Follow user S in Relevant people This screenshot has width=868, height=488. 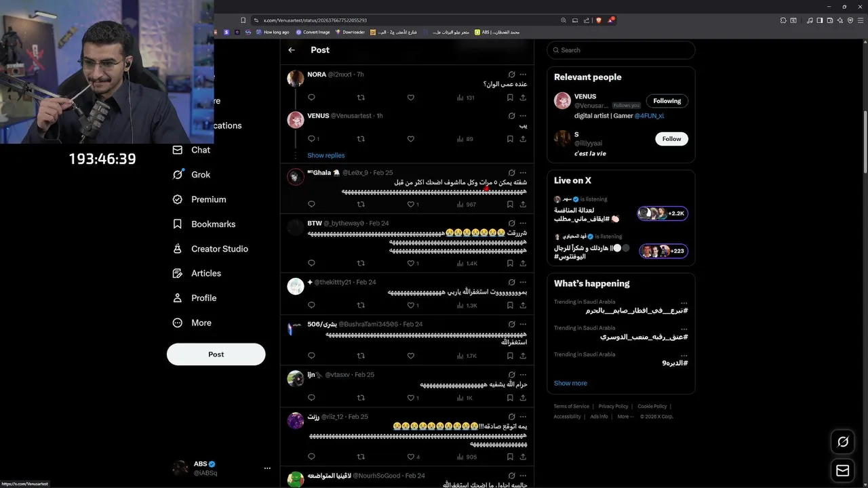tap(671, 139)
